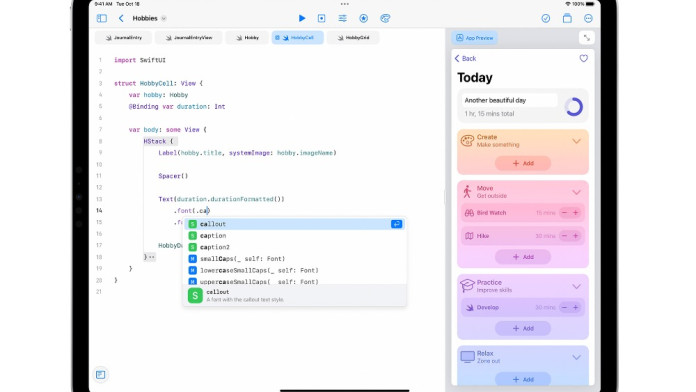Click the Spacer() code line
The width and height of the screenshot is (696, 392).
tap(173, 176)
